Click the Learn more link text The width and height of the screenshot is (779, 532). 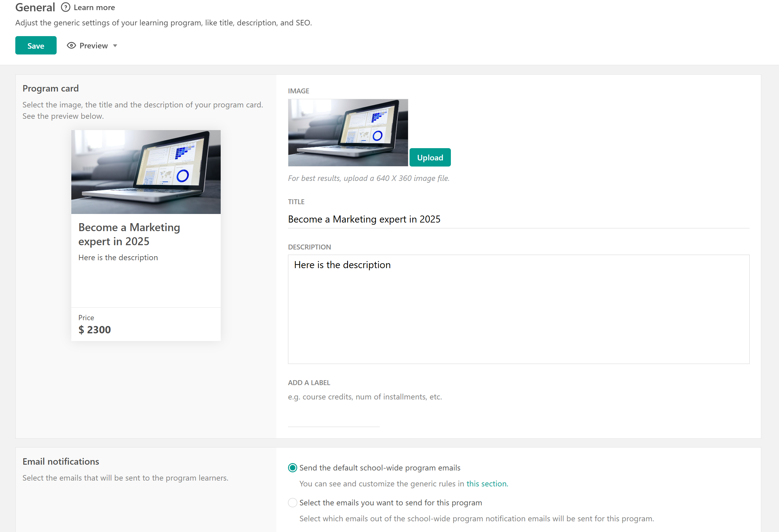94,7
